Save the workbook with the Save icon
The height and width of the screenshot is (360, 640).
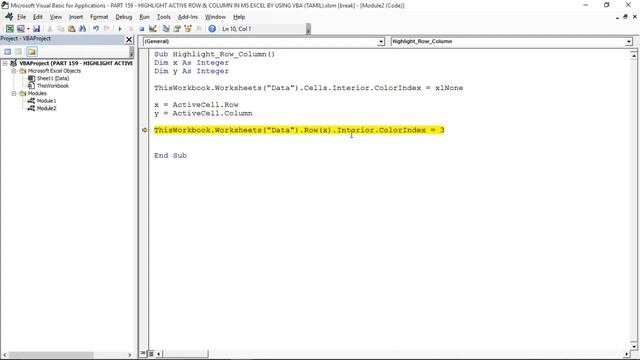coord(36,29)
